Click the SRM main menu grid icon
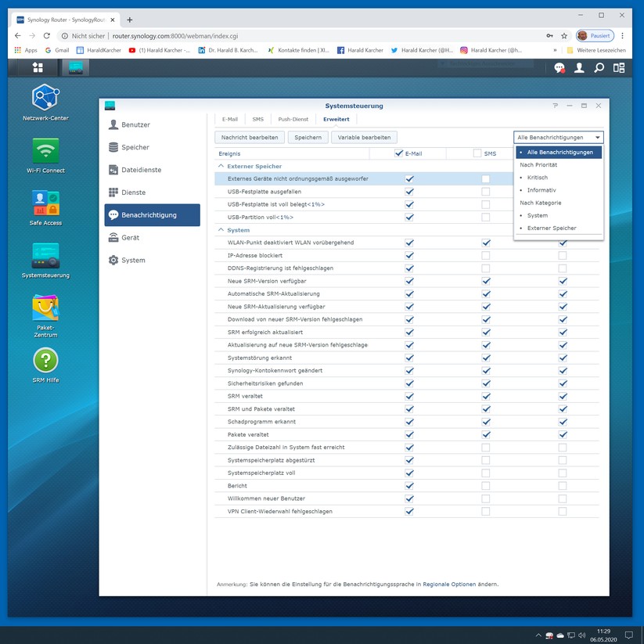 pyautogui.click(x=38, y=68)
